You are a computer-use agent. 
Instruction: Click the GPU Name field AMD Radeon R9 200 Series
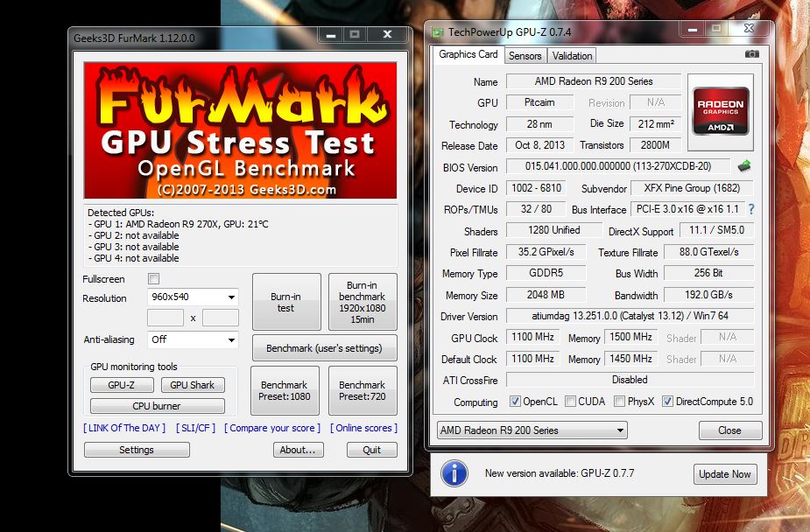tap(594, 81)
